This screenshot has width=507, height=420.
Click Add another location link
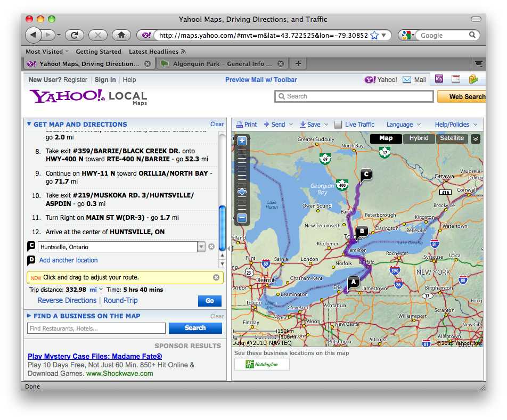tap(69, 260)
